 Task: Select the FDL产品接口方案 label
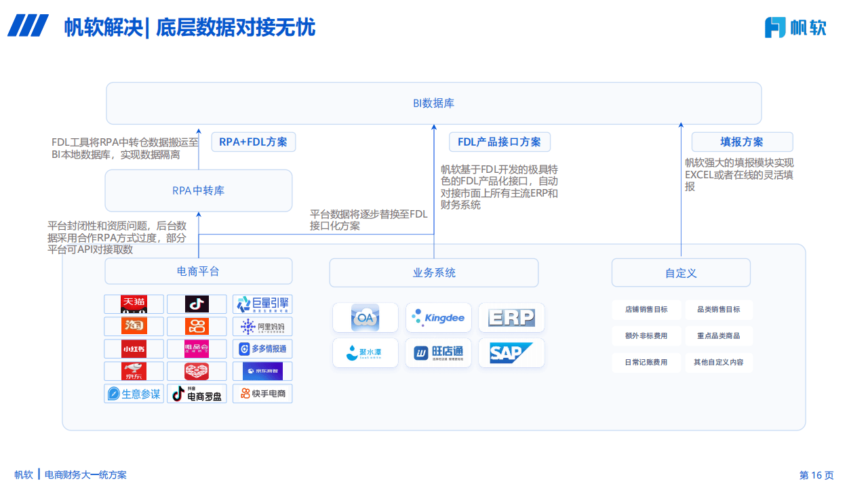coord(499,142)
